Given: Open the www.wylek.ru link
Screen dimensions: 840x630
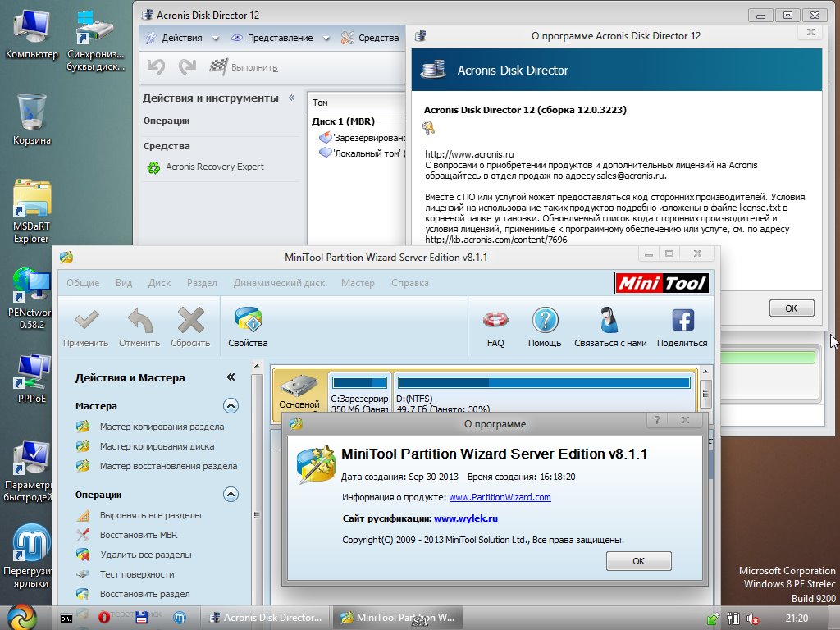Looking at the screenshot, I should pos(466,518).
